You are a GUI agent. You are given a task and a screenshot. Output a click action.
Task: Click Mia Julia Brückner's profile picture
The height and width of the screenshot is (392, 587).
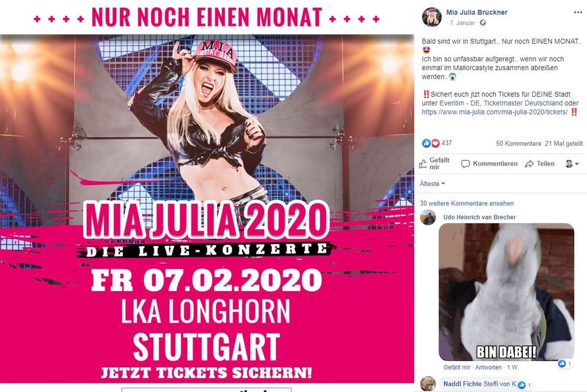click(x=432, y=17)
